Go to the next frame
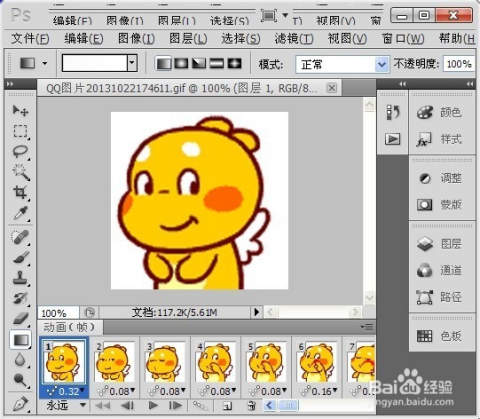This screenshot has height=419, width=480. click(x=176, y=406)
